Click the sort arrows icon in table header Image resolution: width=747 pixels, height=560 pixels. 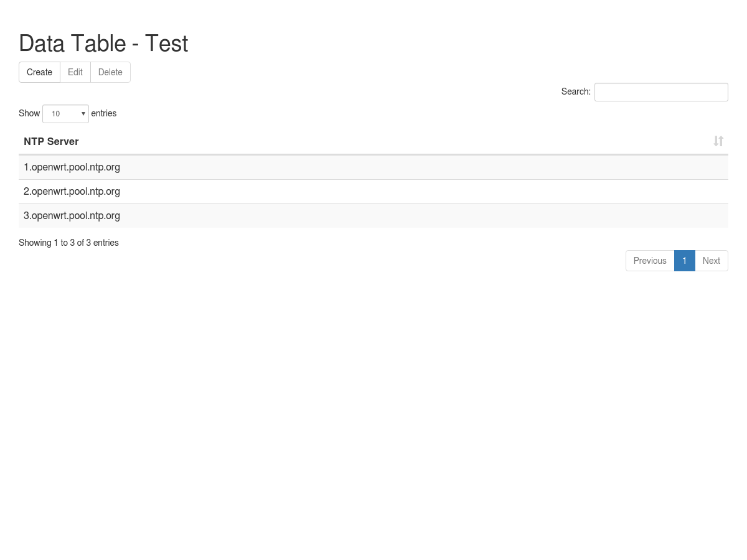pyautogui.click(x=718, y=141)
